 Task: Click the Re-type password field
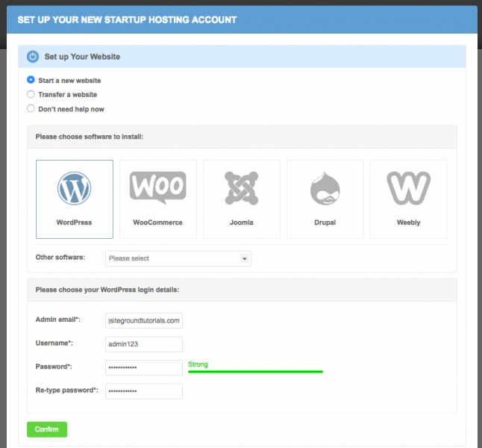[144, 391]
